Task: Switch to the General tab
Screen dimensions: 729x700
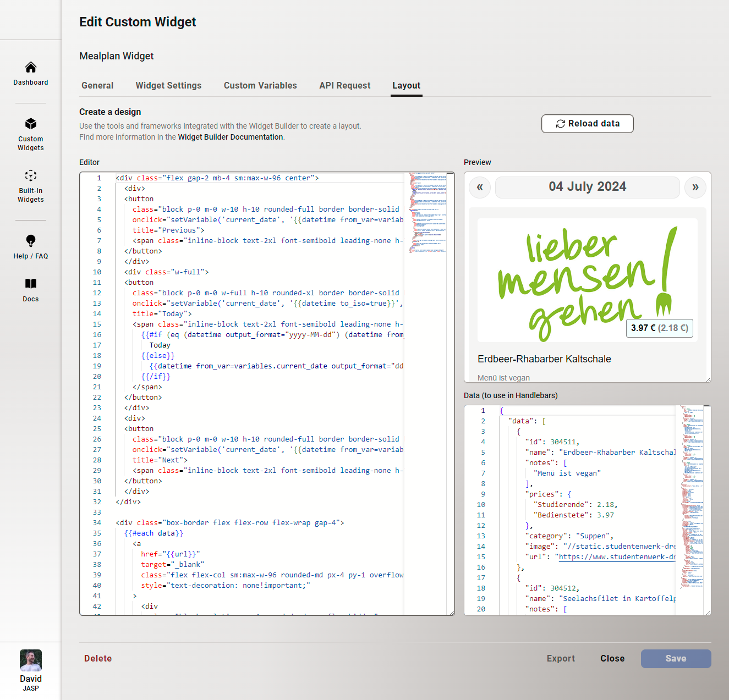Action: point(97,85)
